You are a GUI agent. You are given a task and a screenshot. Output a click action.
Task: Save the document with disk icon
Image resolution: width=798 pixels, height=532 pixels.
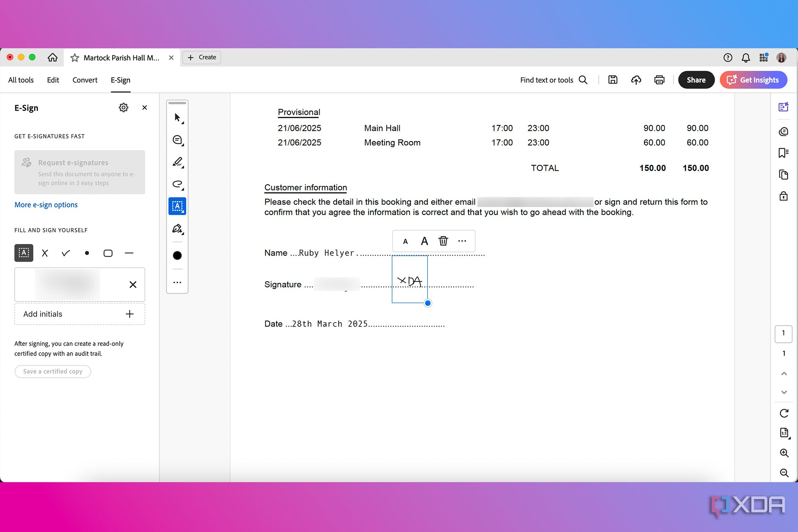click(613, 80)
